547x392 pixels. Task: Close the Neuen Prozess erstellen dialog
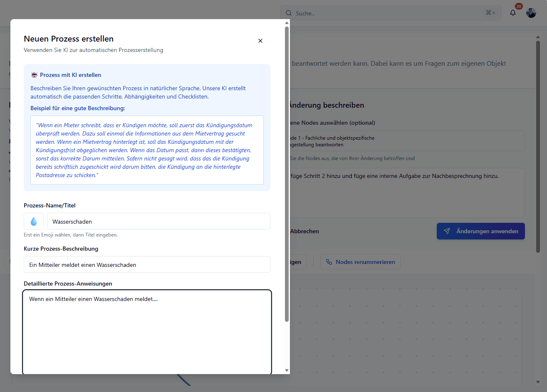(260, 41)
